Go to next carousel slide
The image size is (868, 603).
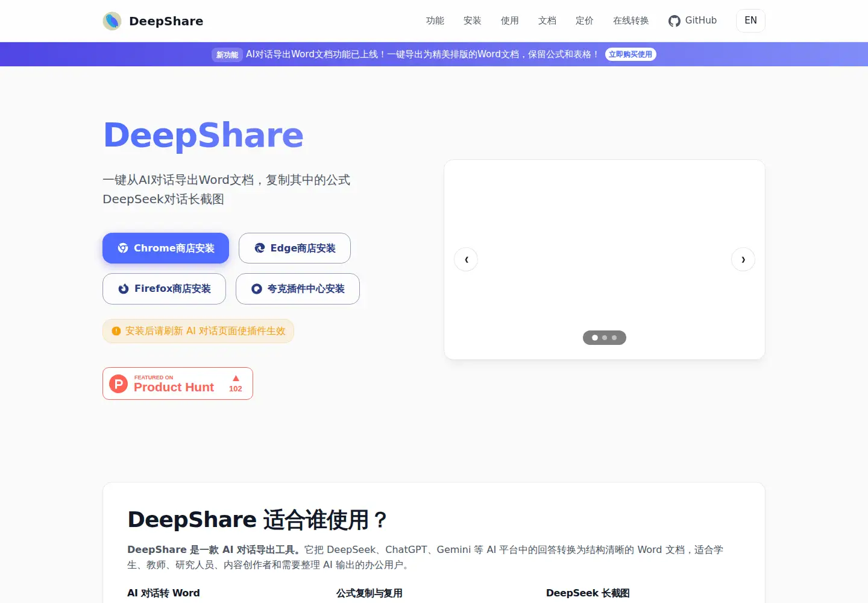743,259
